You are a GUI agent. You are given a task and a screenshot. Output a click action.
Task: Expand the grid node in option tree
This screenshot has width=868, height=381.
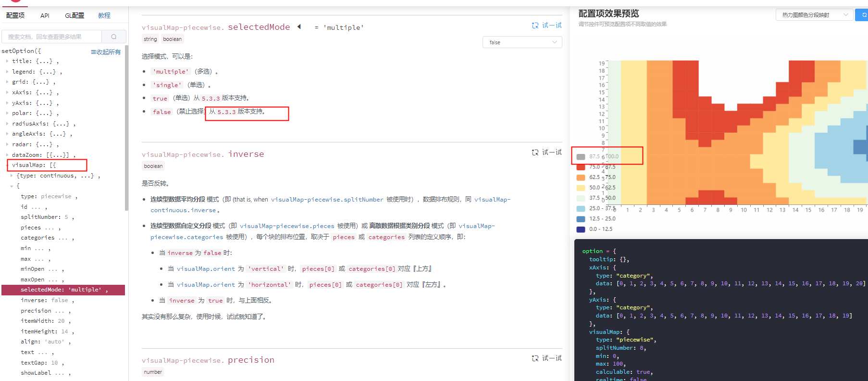coord(7,82)
